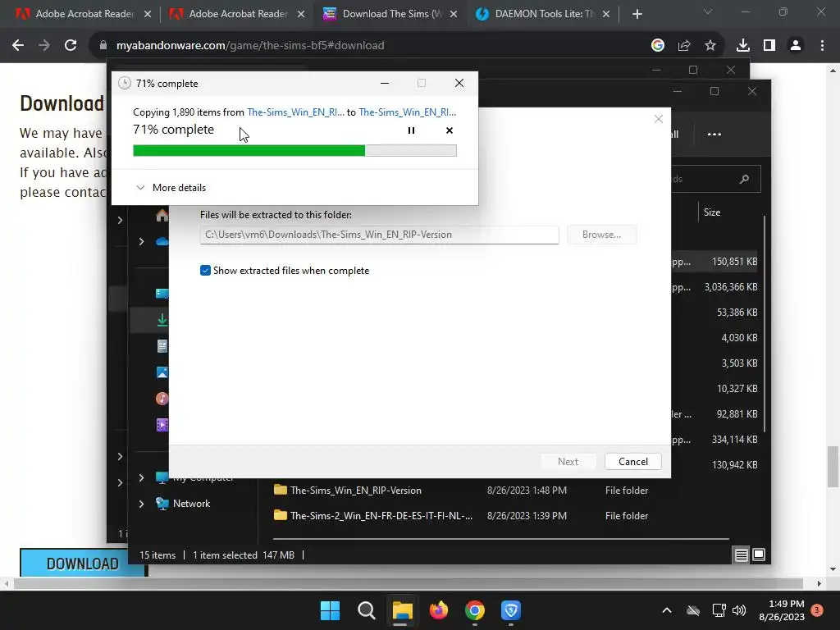Click the extraction folder path field
Image resolution: width=840 pixels, height=630 pixels.
coord(379,235)
